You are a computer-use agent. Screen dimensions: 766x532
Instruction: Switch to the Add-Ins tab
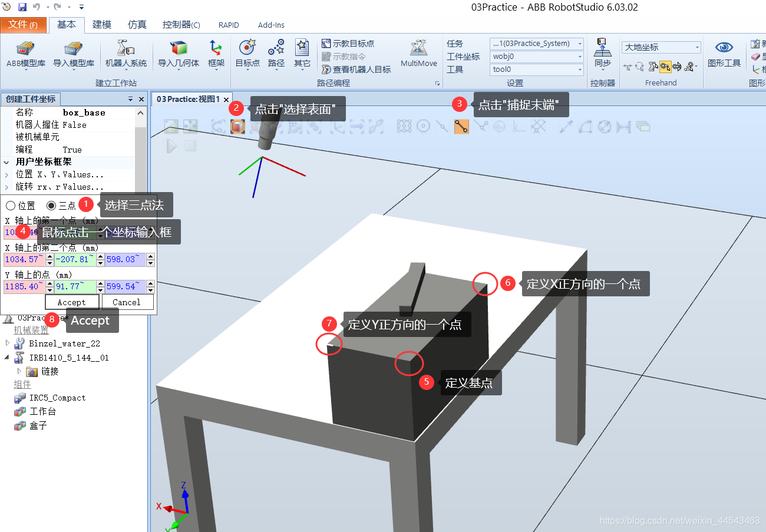(271, 25)
